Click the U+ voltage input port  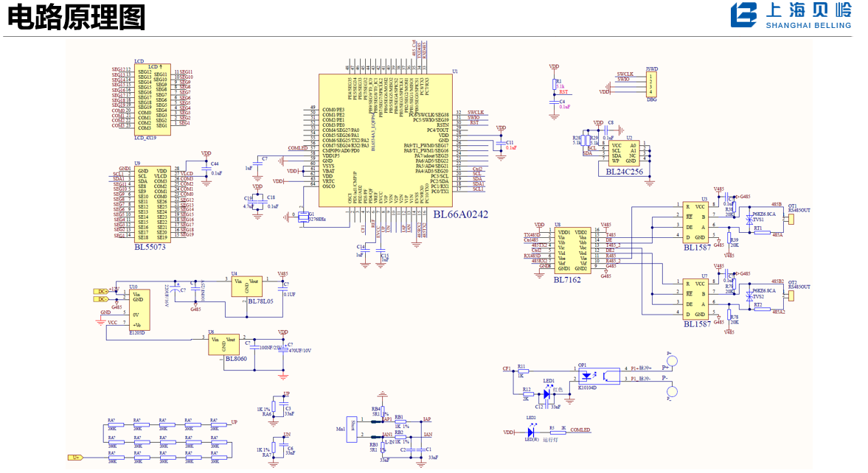click(x=76, y=458)
